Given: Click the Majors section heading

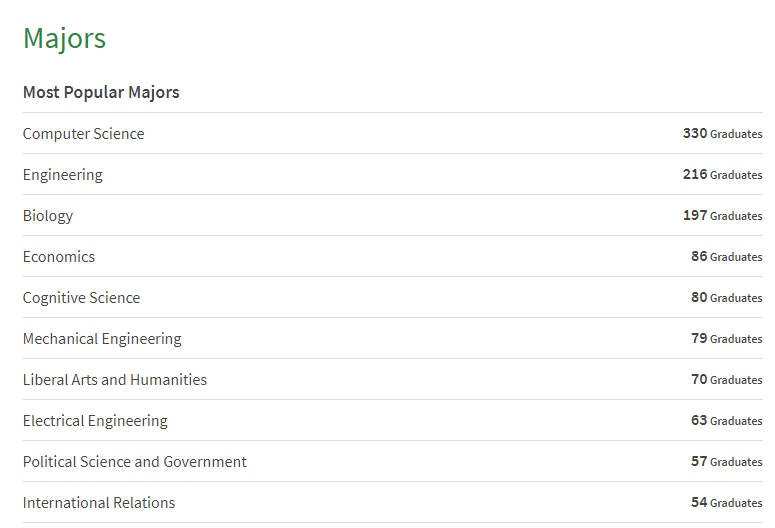Looking at the screenshot, I should (64, 39).
